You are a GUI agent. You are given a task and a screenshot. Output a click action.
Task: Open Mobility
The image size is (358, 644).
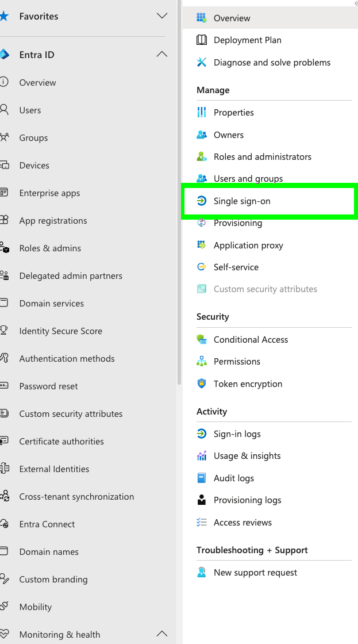pos(35,607)
